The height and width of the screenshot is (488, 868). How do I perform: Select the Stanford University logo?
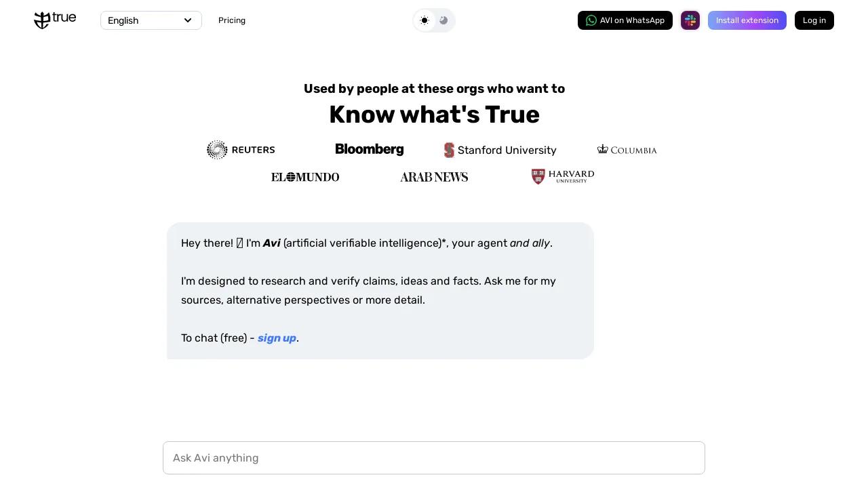[x=500, y=150]
